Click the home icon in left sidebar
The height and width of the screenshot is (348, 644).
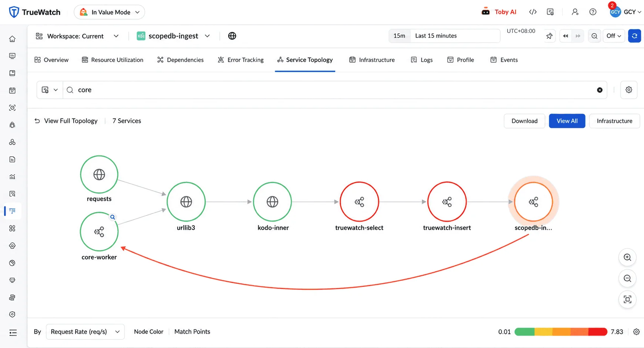point(12,39)
